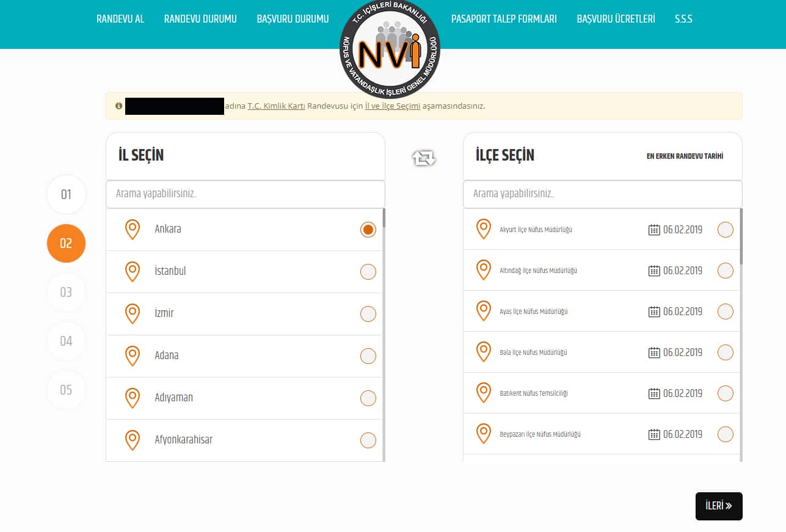Go to step 01 circle
The height and width of the screenshot is (532, 786).
[x=66, y=195]
